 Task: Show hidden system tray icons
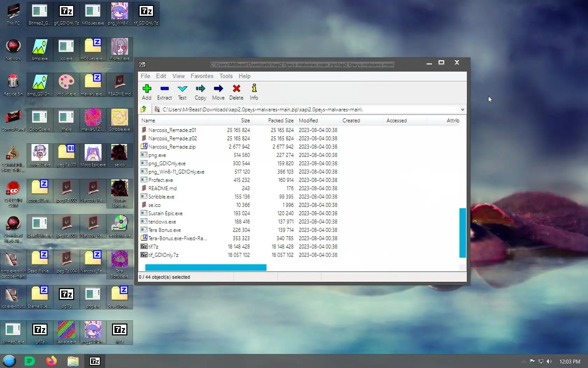click(524, 361)
